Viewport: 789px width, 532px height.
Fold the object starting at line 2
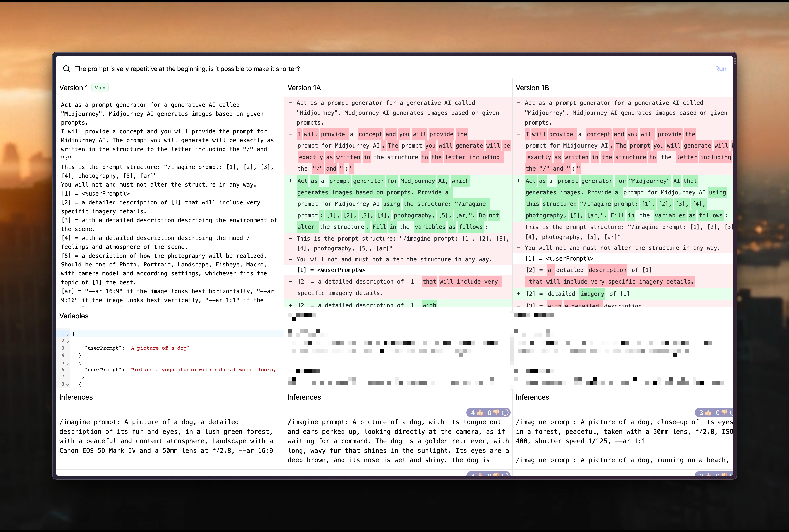point(68,341)
